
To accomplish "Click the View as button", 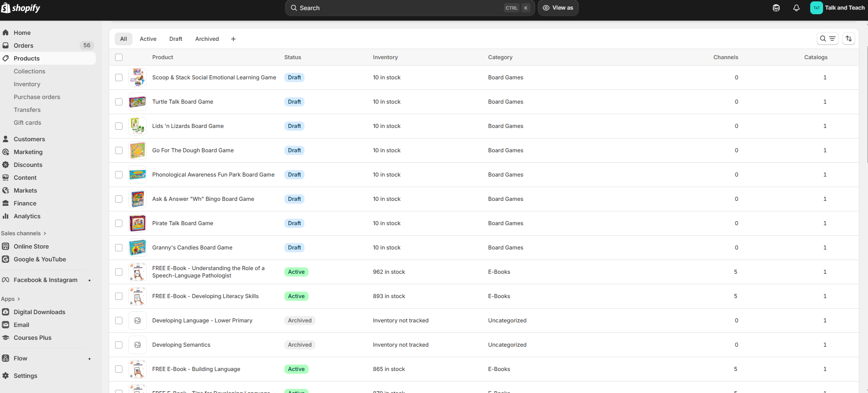I will tap(558, 8).
